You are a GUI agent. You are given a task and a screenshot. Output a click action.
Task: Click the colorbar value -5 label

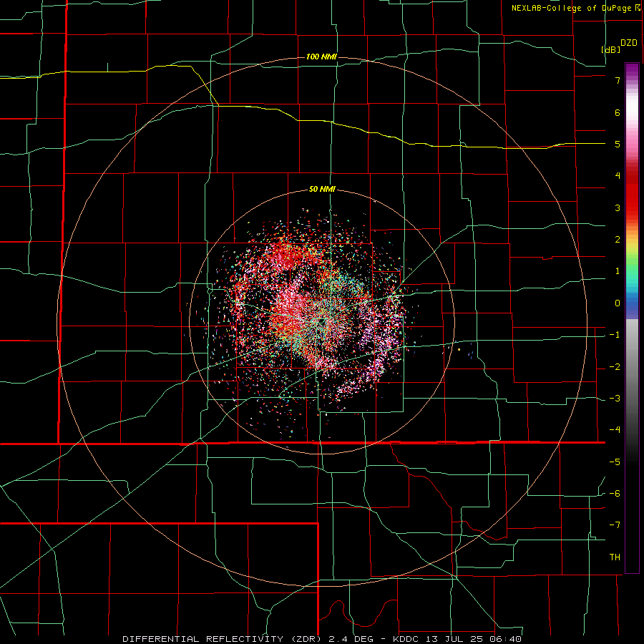click(615, 462)
